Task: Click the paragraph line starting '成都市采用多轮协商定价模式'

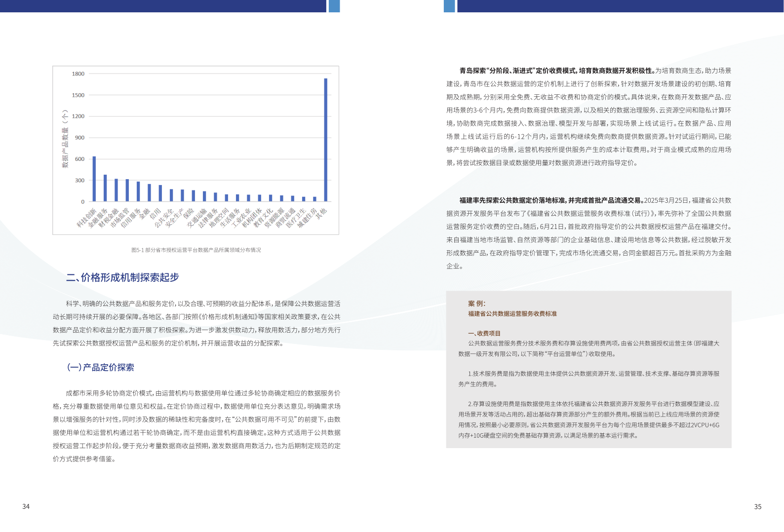Action: click(203, 393)
